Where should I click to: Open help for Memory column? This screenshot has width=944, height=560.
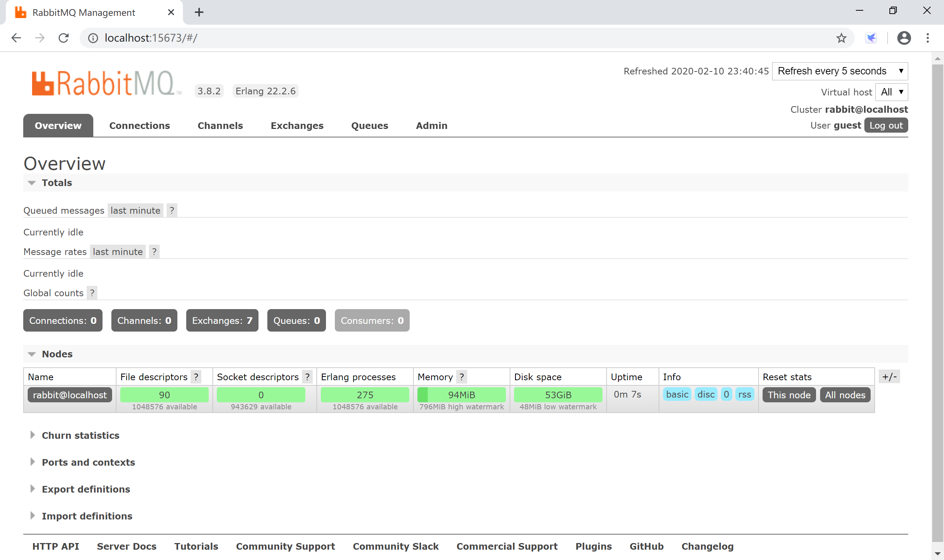coord(461,377)
